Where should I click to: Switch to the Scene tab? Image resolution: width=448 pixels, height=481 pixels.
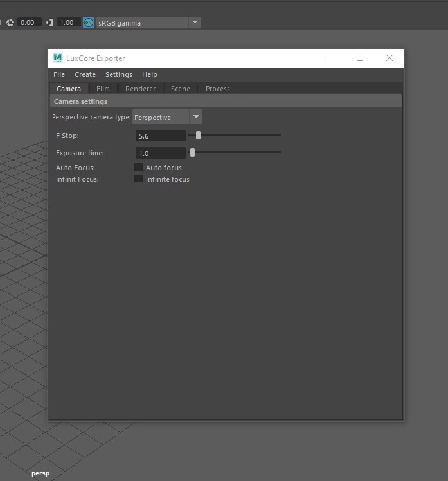(x=181, y=89)
